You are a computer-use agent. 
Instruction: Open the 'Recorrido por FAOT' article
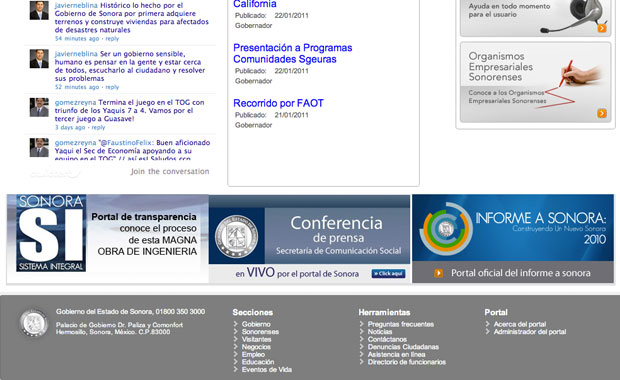(x=278, y=103)
